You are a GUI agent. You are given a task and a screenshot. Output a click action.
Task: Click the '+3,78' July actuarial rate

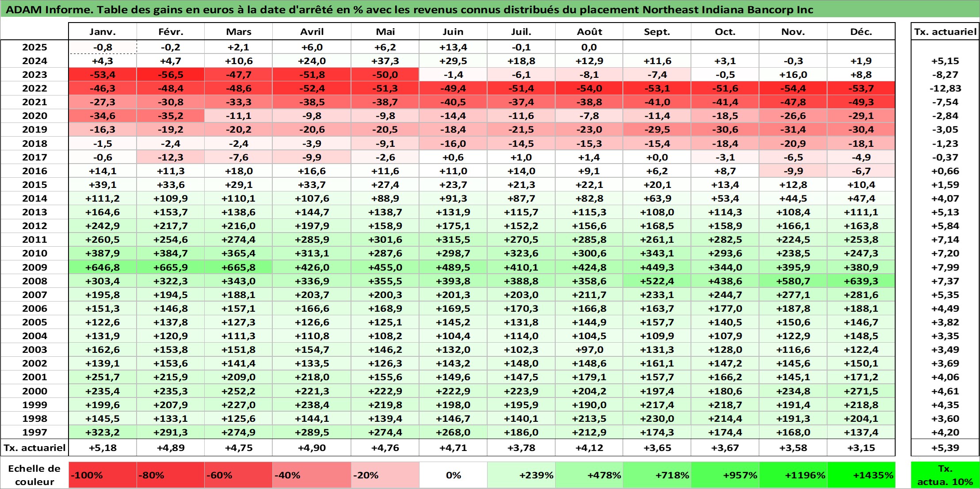(521, 447)
